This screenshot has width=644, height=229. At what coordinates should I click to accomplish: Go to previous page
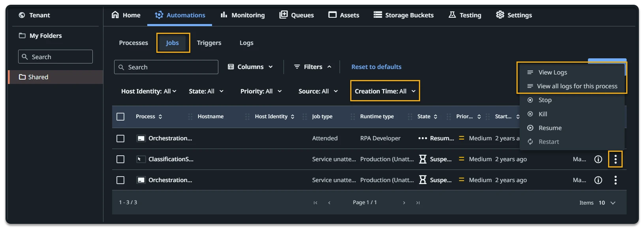[x=329, y=203]
